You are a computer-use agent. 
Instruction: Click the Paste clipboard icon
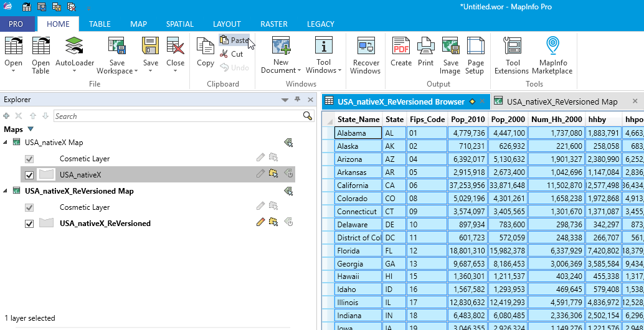pos(224,40)
